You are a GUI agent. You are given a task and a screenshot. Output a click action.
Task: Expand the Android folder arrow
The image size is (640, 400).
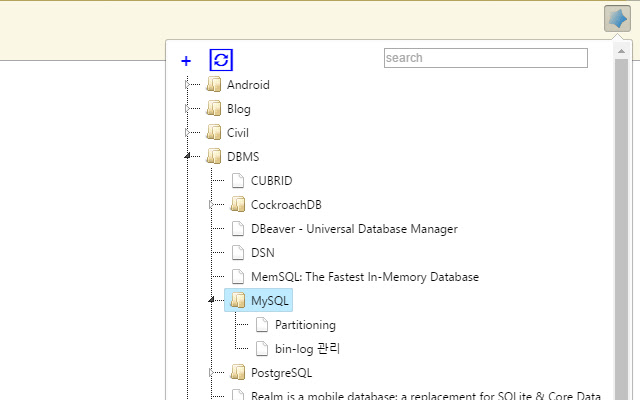[x=187, y=84]
